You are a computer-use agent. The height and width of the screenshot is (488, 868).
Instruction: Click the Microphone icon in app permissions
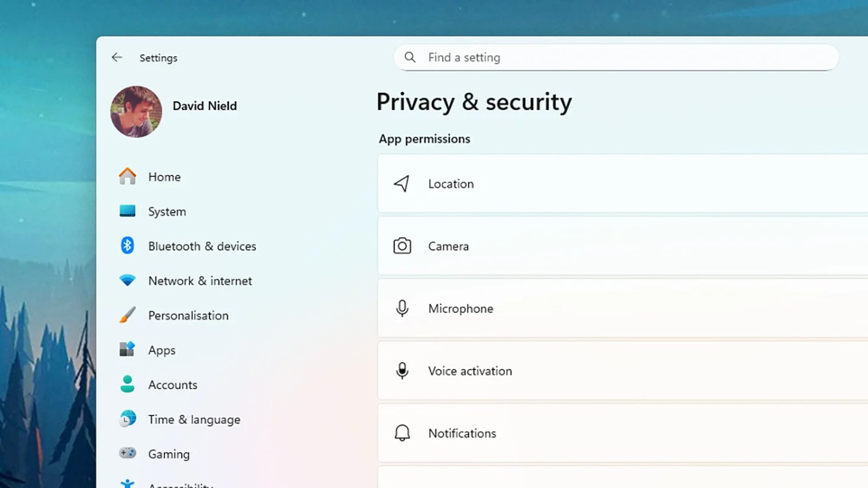402,308
